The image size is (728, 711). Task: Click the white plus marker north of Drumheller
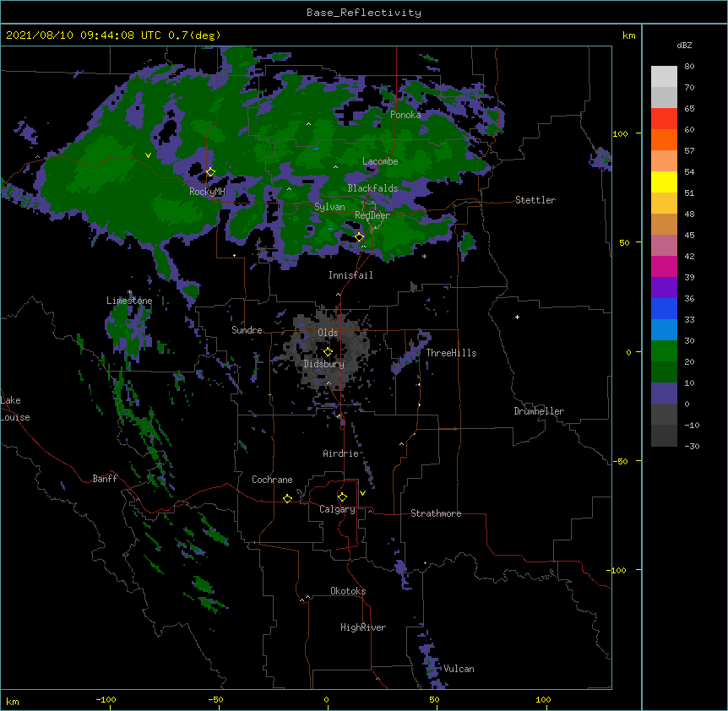click(517, 317)
